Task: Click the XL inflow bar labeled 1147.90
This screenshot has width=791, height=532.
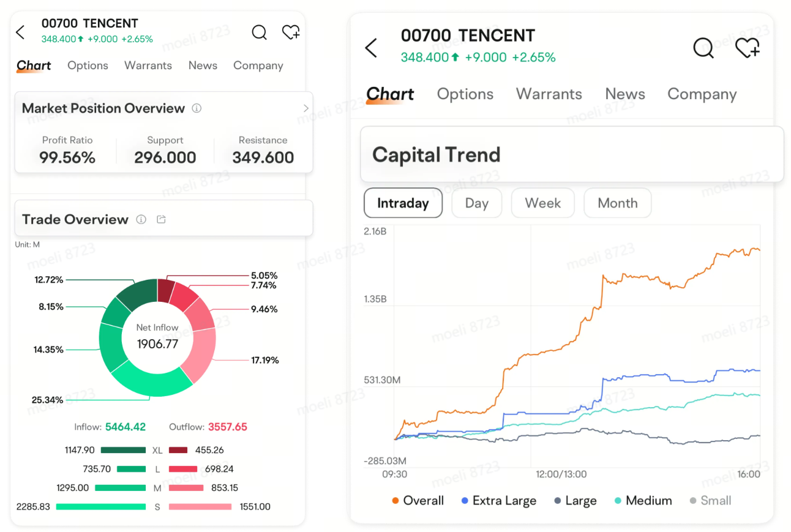Action: pyautogui.click(x=123, y=450)
